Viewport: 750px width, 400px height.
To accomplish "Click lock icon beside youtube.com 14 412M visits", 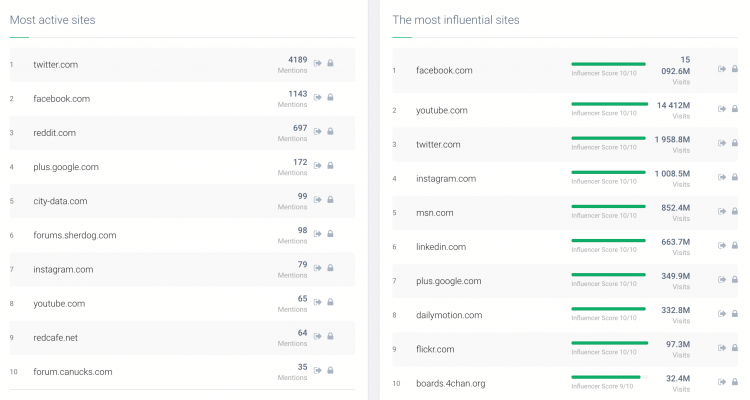I will point(735,109).
